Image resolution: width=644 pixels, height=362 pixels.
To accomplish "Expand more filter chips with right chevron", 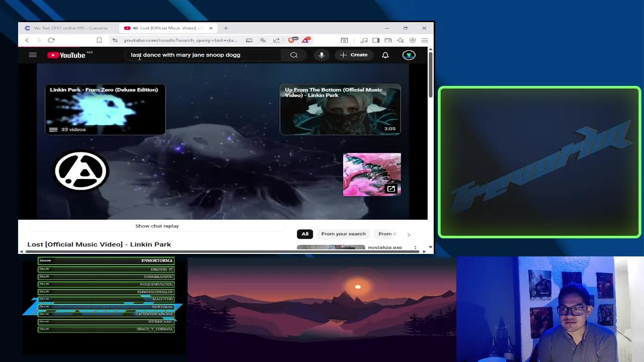I will 409,234.
